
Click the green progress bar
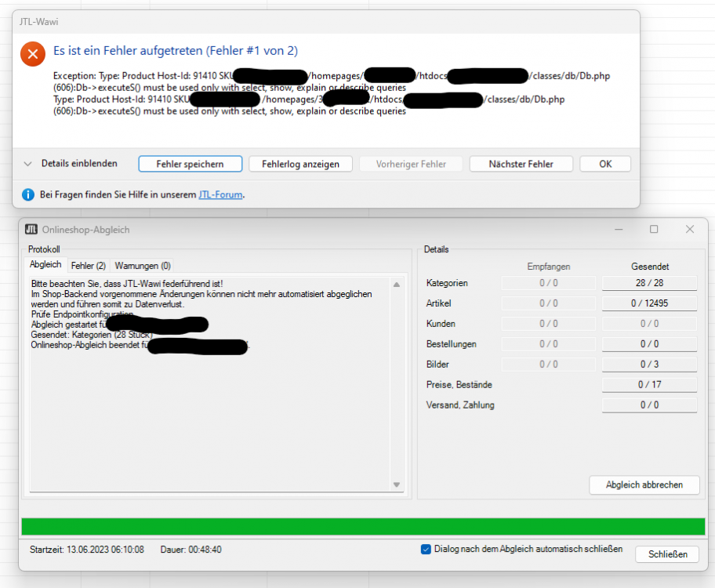pyautogui.click(x=357, y=521)
